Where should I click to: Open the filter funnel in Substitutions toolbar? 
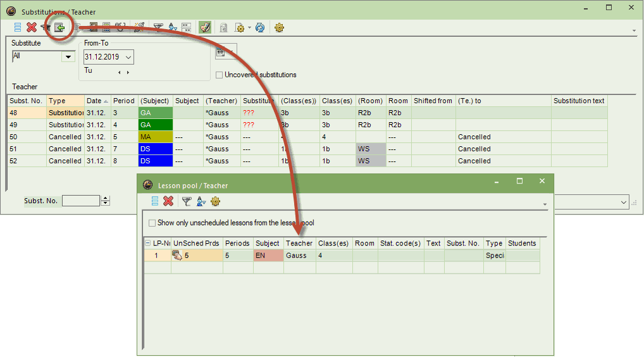click(x=158, y=27)
